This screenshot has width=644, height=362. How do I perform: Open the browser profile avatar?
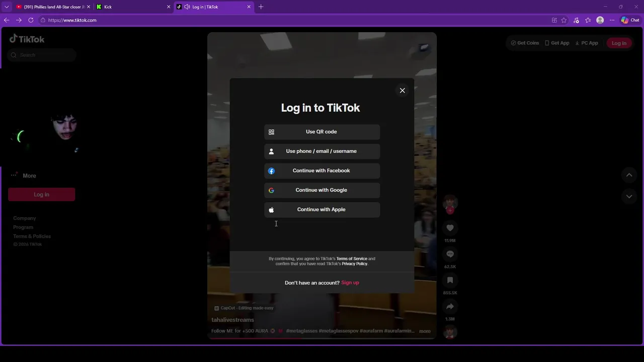click(600, 20)
